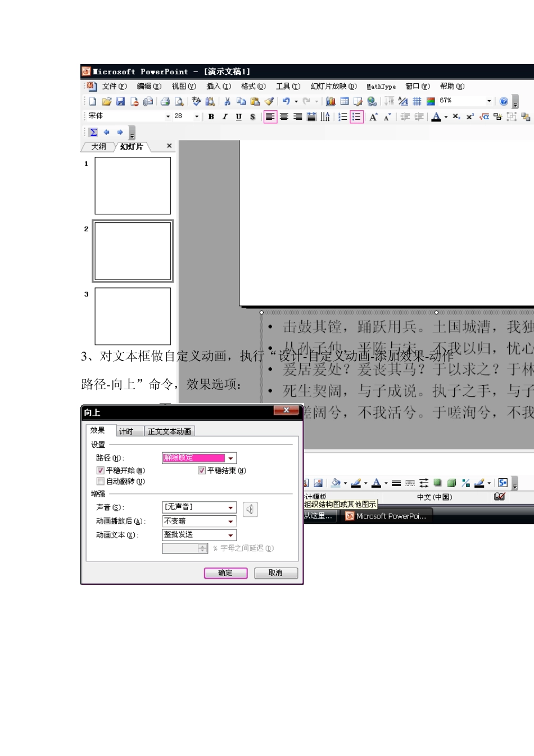Save the presentation using the floppy icon
This screenshot has width=534, height=756.
coord(120,101)
